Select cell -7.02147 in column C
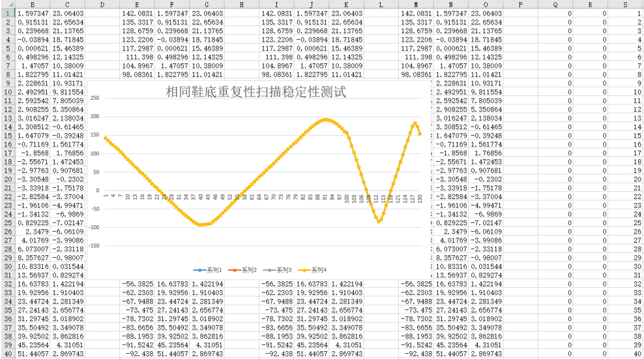The image size is (644, 359). pyautogui.click(x=67, y=223)
